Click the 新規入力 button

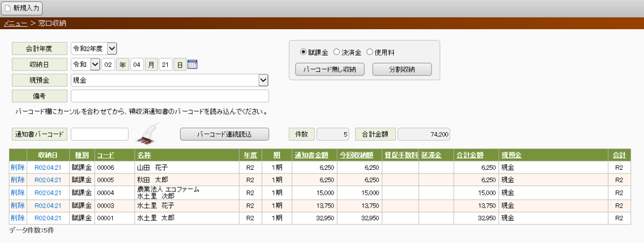tap(22, 8)
